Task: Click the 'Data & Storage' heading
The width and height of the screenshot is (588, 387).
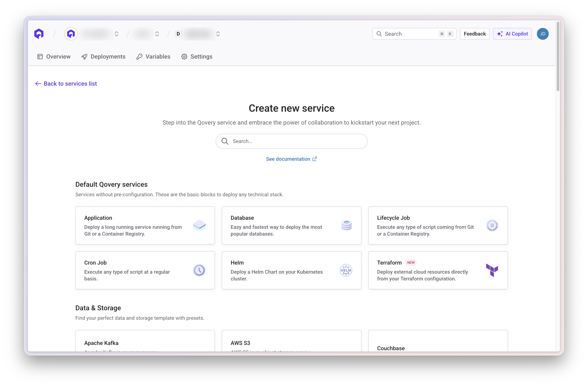Action: (98, 308)
